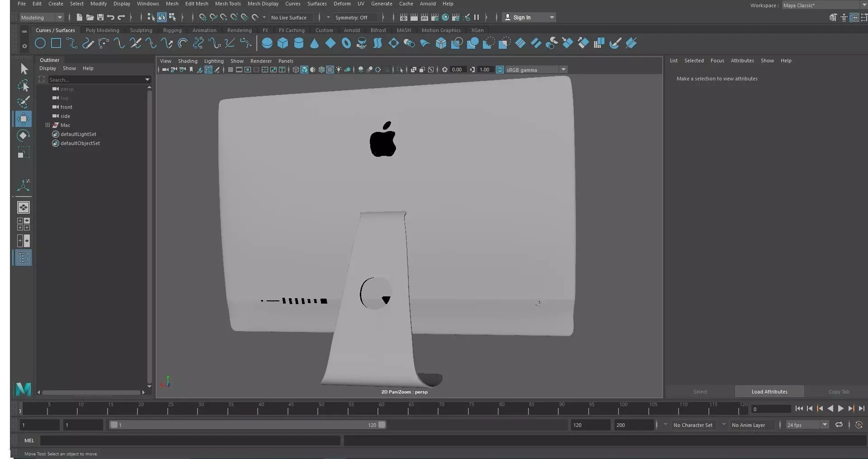Click the Copy Tab button
Screen dimensions: 868x459
(839, 392)
